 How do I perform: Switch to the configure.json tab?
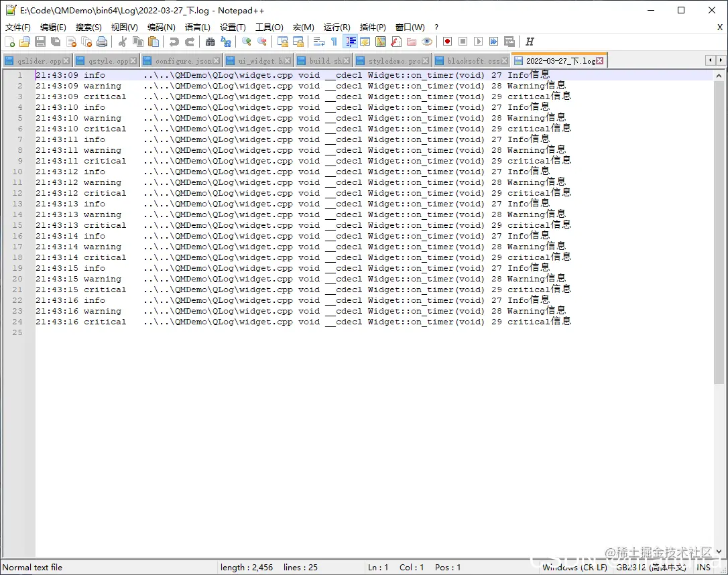tap(181, 61)
